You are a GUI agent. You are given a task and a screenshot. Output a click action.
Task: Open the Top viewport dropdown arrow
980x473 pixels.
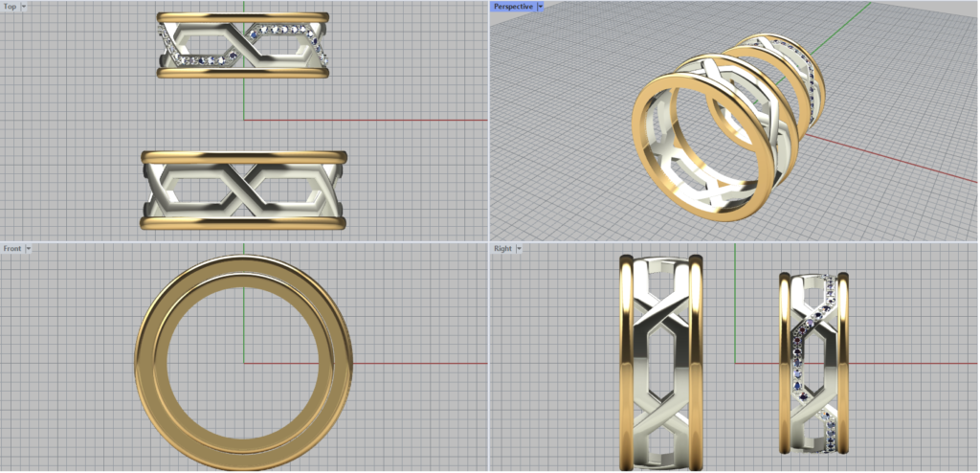point(24,6)
